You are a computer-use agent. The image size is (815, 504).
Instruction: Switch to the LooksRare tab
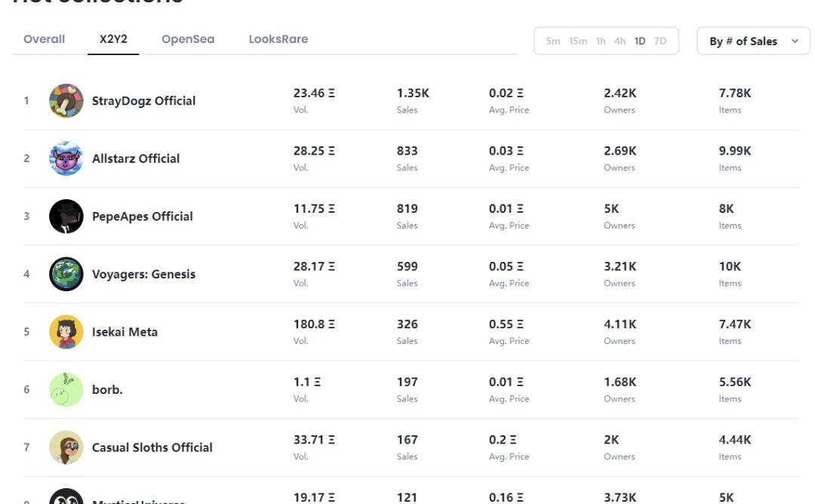(278, 39)
